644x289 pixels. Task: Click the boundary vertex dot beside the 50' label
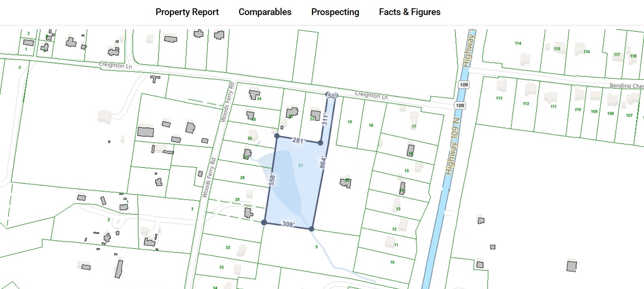(328, 95)
